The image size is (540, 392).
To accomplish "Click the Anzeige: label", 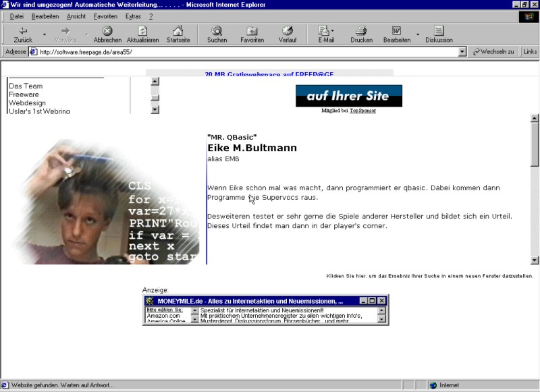I will coord(155,290).
